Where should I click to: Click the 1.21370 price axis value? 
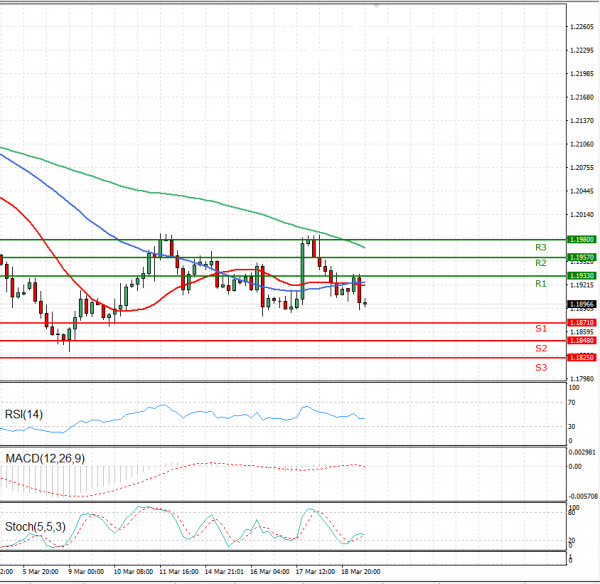pos(582,121)
